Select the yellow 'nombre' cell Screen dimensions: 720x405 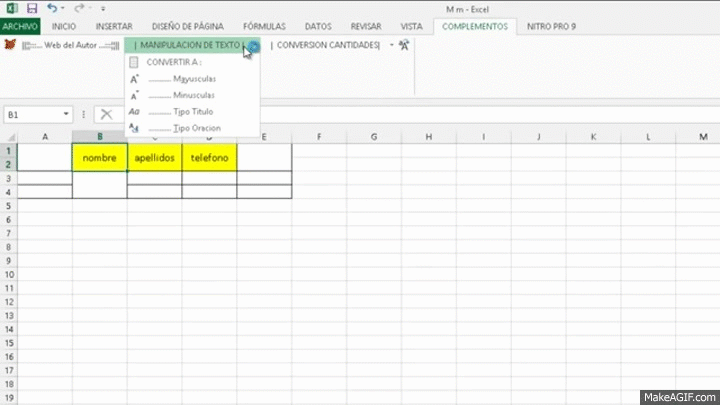click(100, 158)
